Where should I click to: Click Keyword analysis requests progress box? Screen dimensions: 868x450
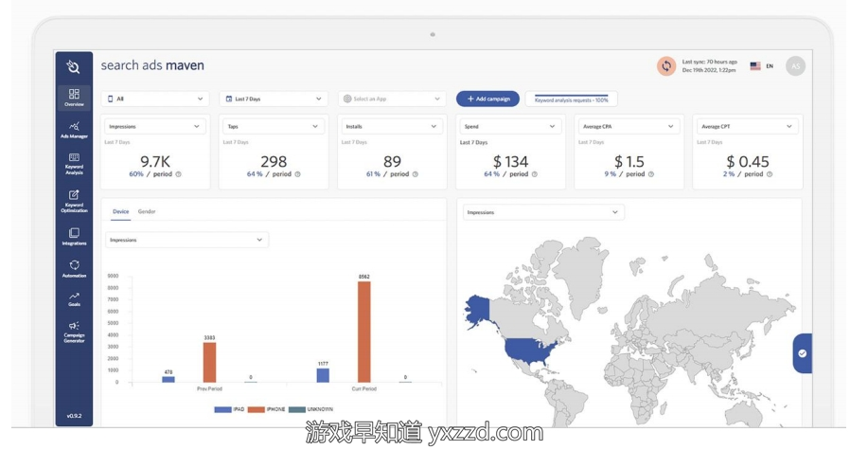pos(572,99)
